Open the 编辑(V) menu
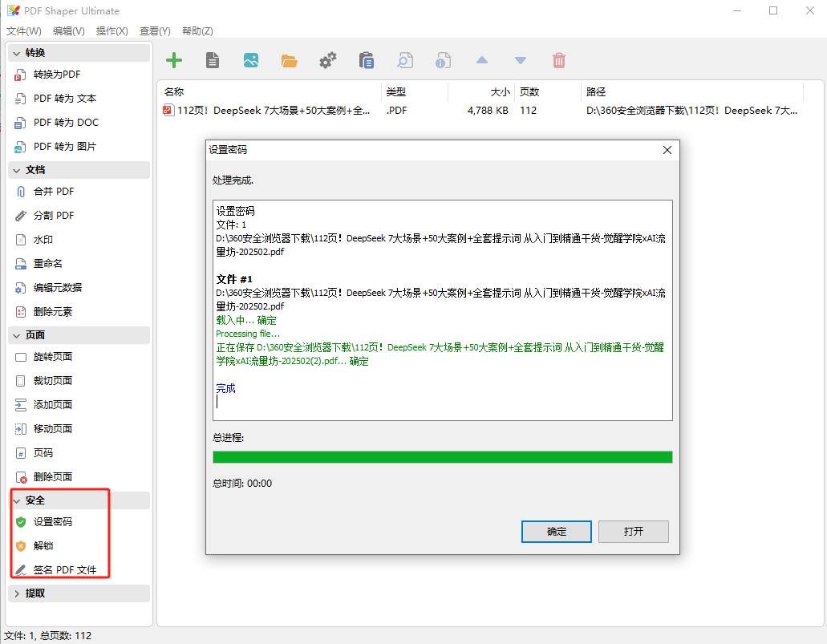This screenshot has width=827, height=644. [68, 31]
